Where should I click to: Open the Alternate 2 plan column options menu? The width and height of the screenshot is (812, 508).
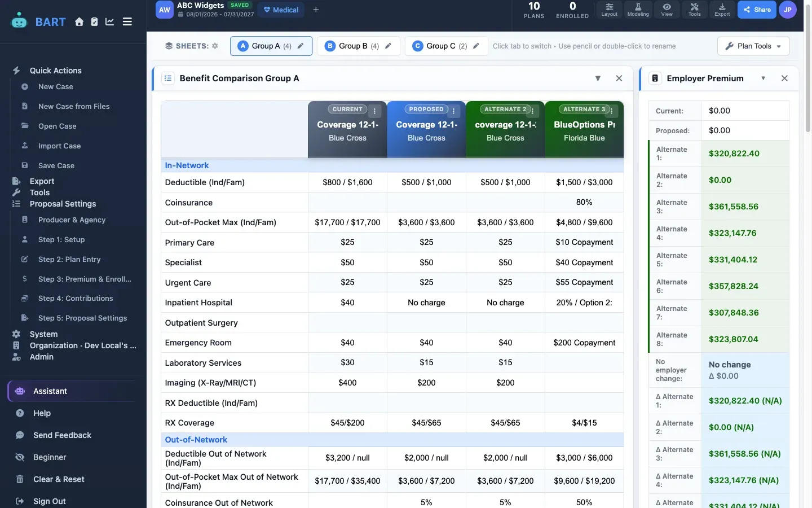(532, 111)
